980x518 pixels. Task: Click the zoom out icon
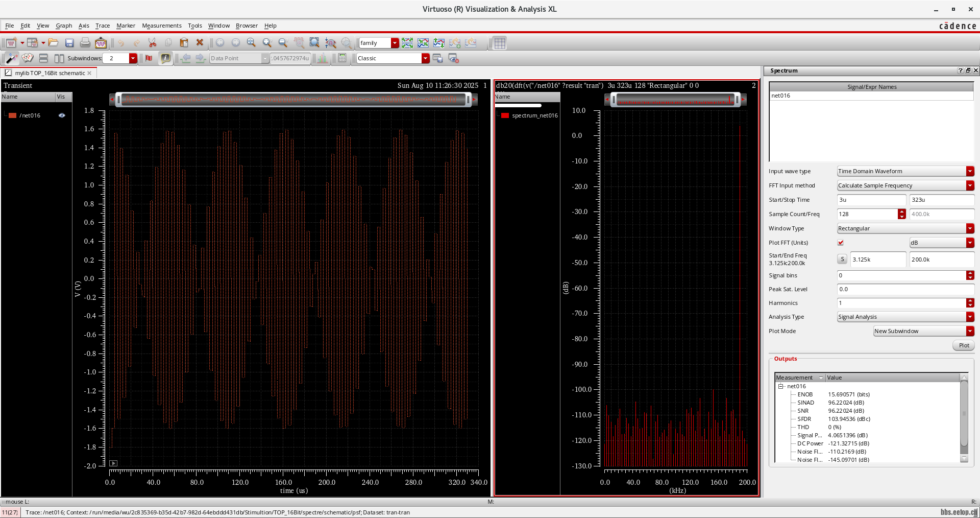pos(283,43)
